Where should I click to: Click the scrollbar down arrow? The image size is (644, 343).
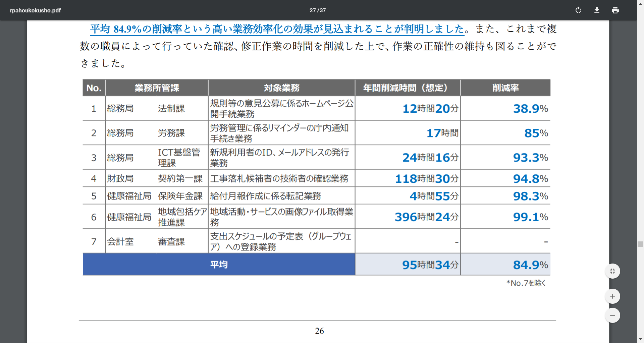pyautogui.click(x=640, y=339)
